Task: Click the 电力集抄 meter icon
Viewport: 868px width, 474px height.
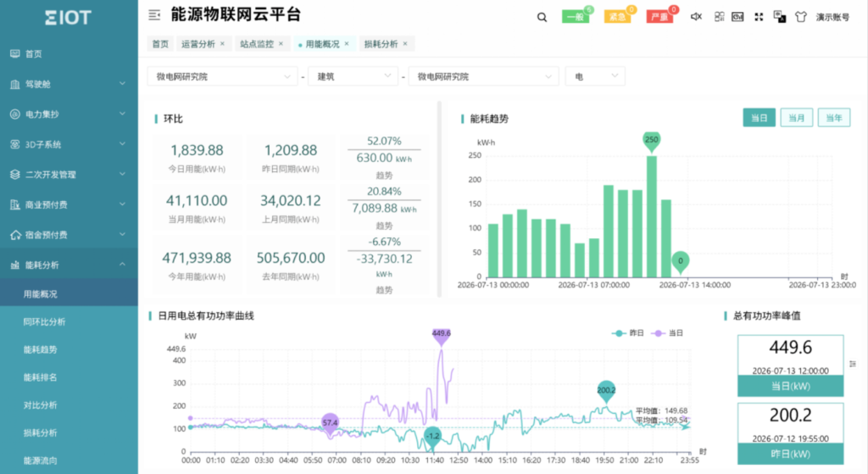Action: point(15,114)
